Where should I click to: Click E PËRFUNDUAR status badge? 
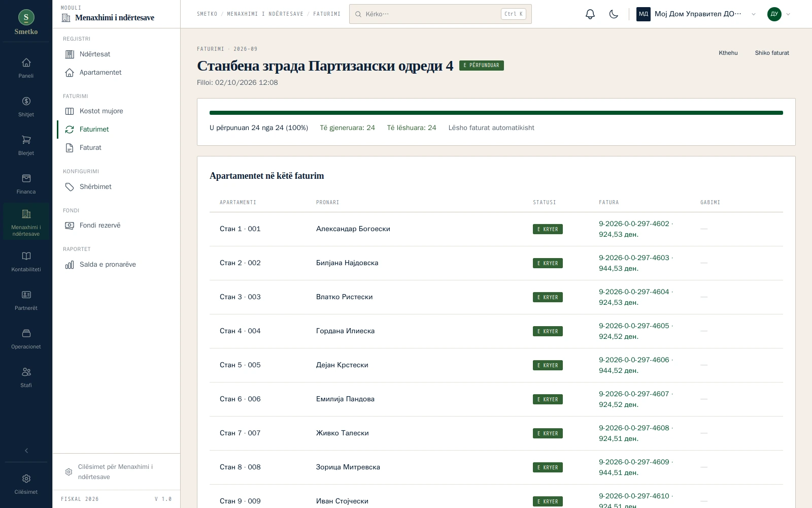[481, 66]
